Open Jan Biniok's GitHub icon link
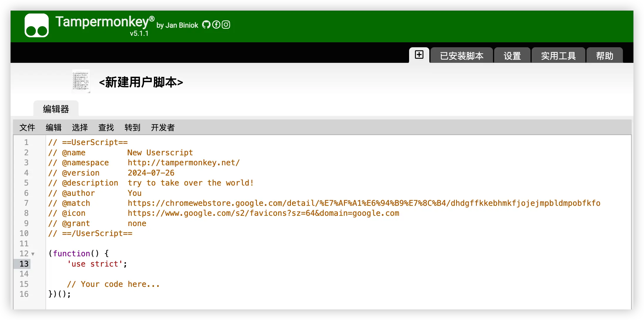 point(206,25)
